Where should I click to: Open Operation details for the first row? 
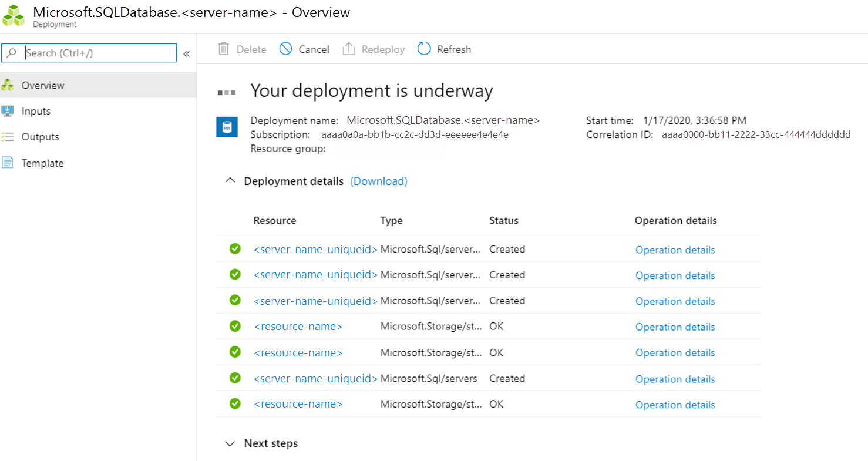pyautogui.click(x=675, y=250)
